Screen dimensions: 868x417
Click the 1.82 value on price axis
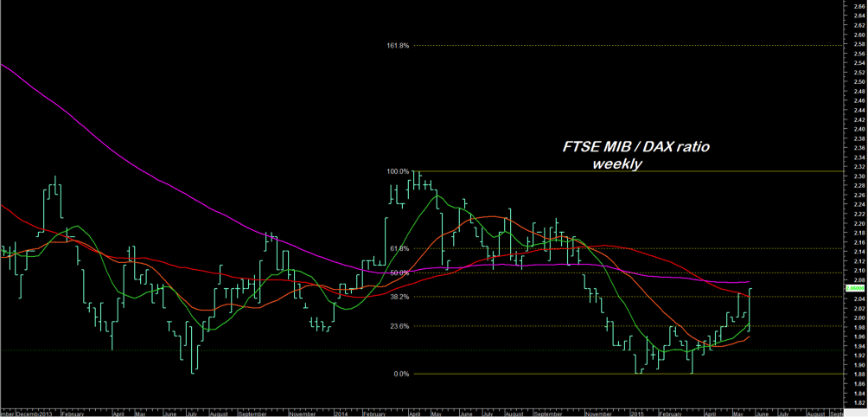tap(859, 402)
